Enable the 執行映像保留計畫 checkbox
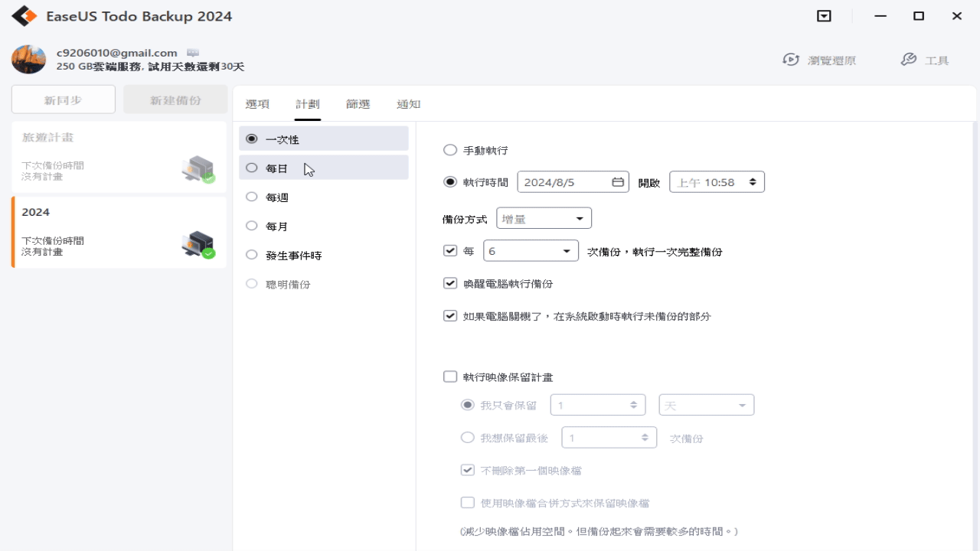980x551 pixels. (450, 377)
